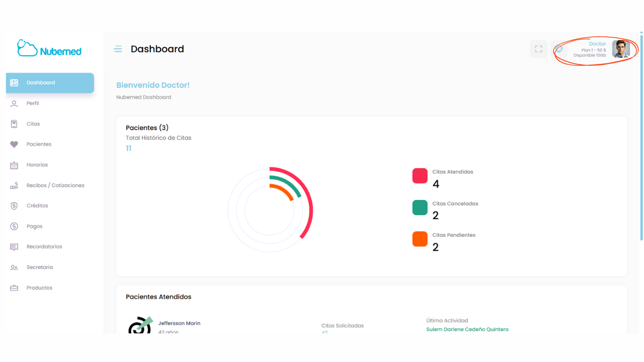Viewport: 644px width, 362px height.
Task: Click the Perfil person icon
Action: point(14,104)
